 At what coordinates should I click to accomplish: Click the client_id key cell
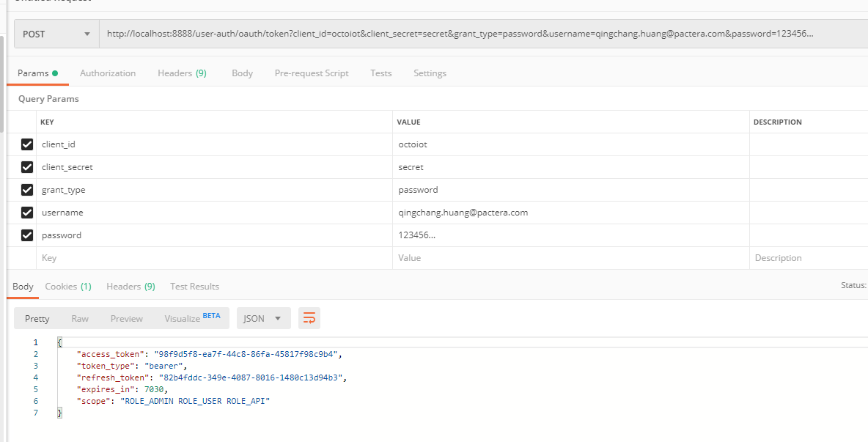point(214,144)
